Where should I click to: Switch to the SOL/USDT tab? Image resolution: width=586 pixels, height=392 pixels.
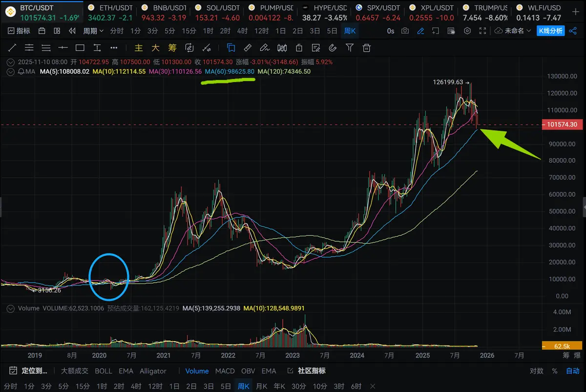click(x=217, y=13)
